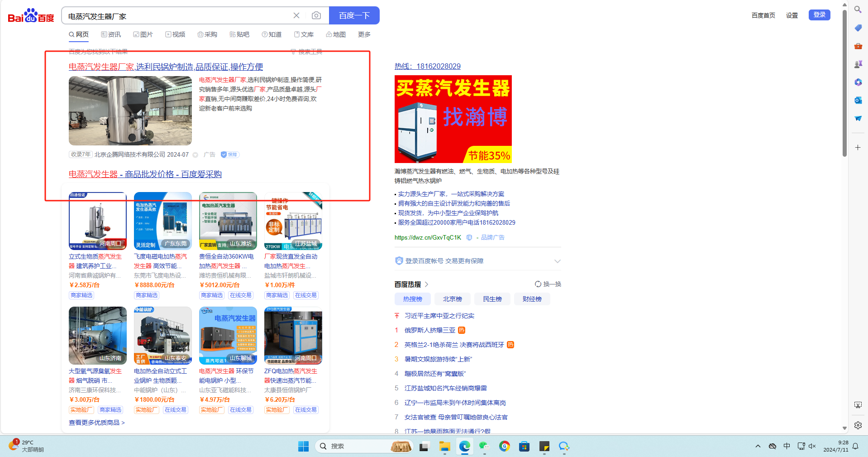Open the 地图 tab
868x457 pixels.
tap(336, 34)
